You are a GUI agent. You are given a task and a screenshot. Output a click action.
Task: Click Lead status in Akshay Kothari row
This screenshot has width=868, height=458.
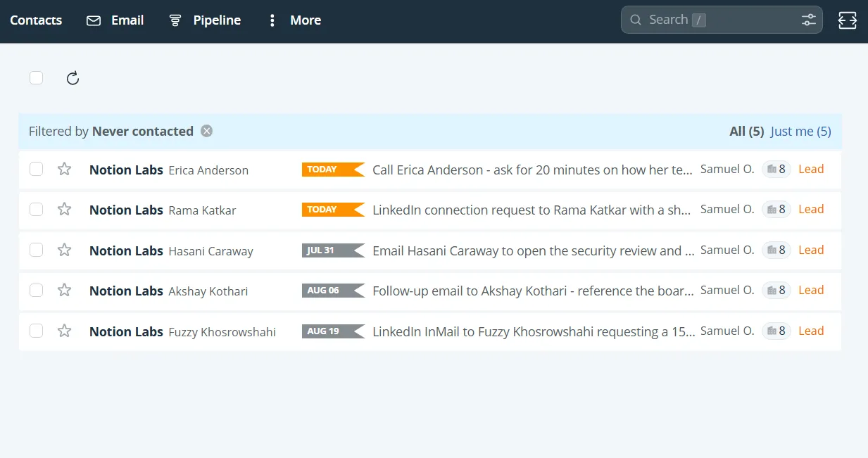(811, 290)
